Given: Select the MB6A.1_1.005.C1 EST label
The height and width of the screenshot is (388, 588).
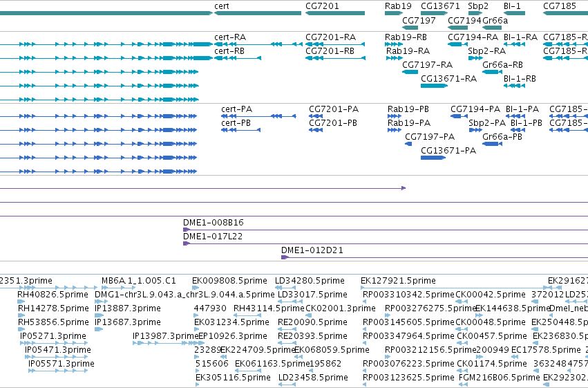Looking at the screenshot, I should pos(139,281).
